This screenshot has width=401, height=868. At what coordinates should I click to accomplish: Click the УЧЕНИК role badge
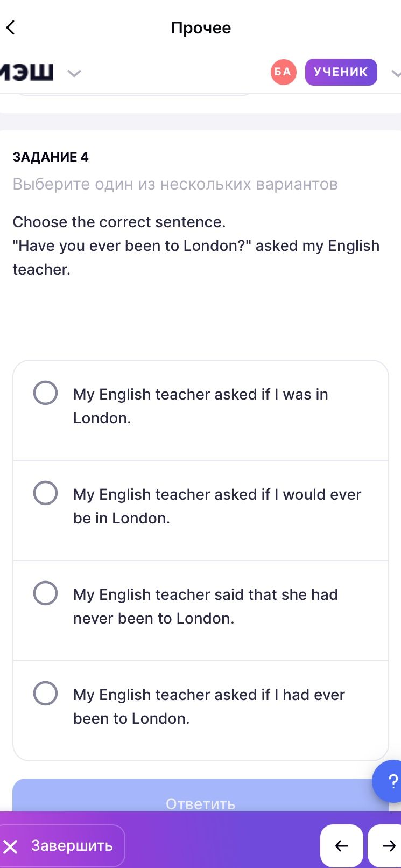341,72
